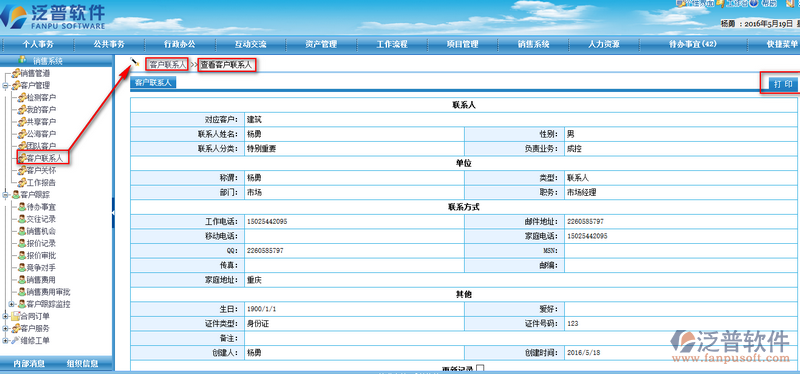Click the 合同订单 document icon
Viewport: 800px width, 374px height.
coord(15,316)
